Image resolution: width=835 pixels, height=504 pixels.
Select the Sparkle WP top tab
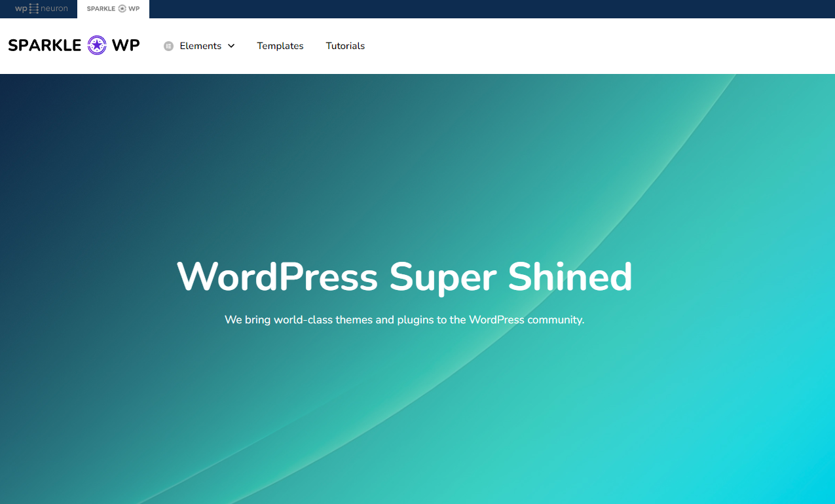pyautogui.click(x=113, y=9)
